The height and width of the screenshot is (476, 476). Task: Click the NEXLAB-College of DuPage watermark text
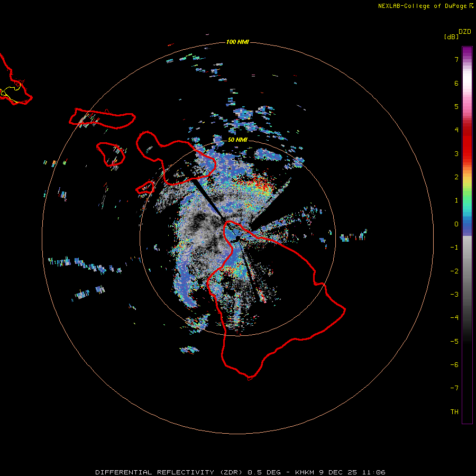pyautogui.click(x=422, y=6)
